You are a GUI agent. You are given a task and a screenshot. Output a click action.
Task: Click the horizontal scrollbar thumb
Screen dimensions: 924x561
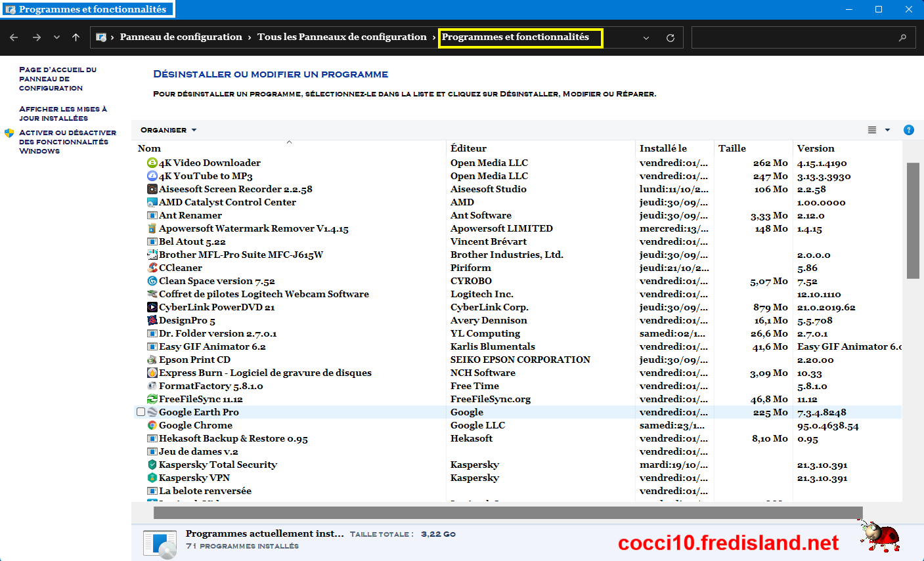(x=508, y=512)
